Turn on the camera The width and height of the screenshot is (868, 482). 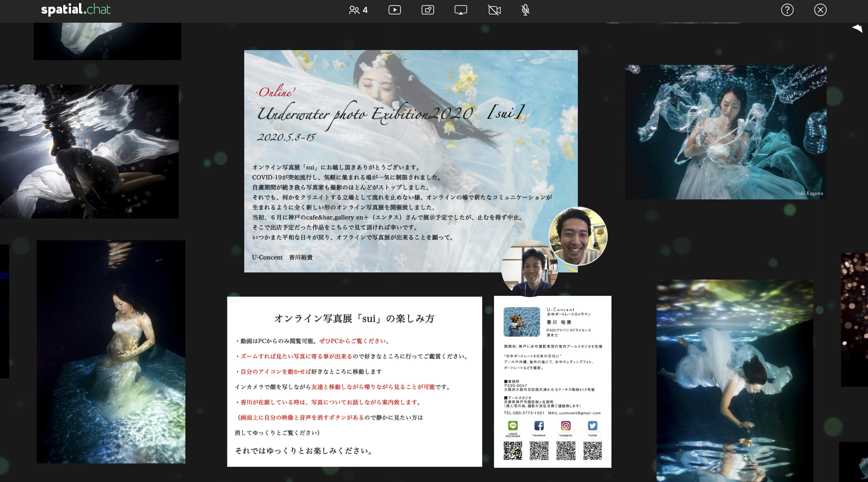click(x=494, y=10)
